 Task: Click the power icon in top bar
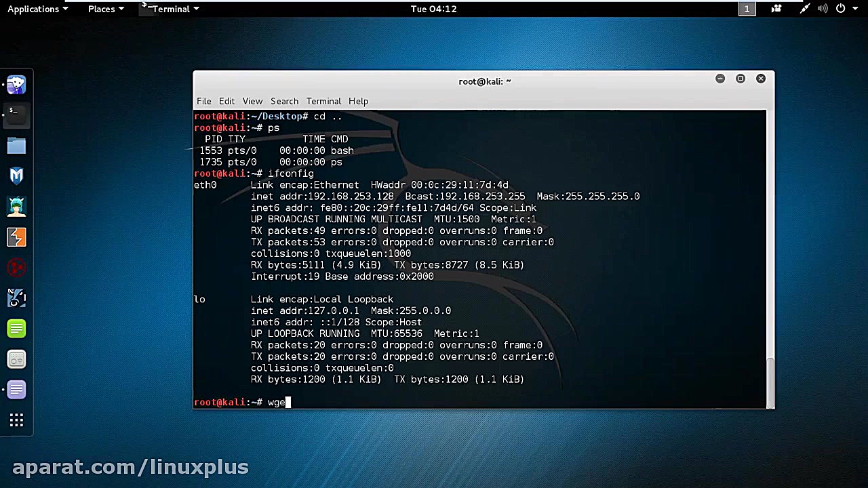click(x=841, y=9)
